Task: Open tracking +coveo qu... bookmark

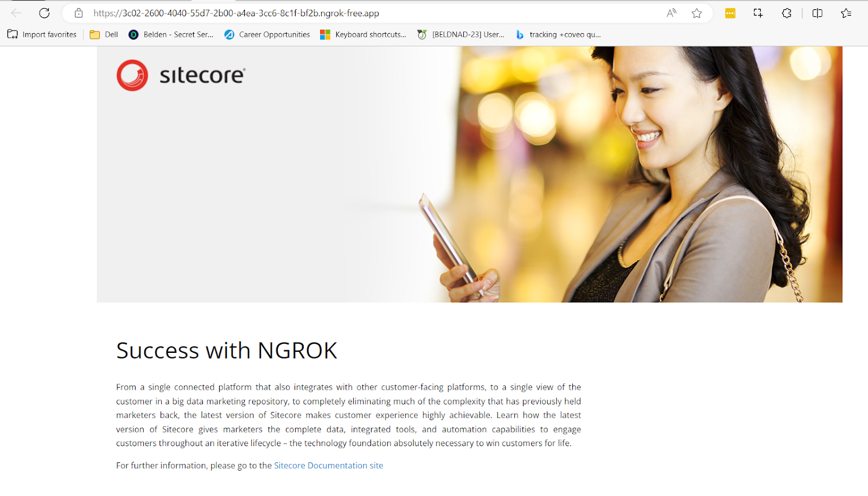Action: coord(558,34)
